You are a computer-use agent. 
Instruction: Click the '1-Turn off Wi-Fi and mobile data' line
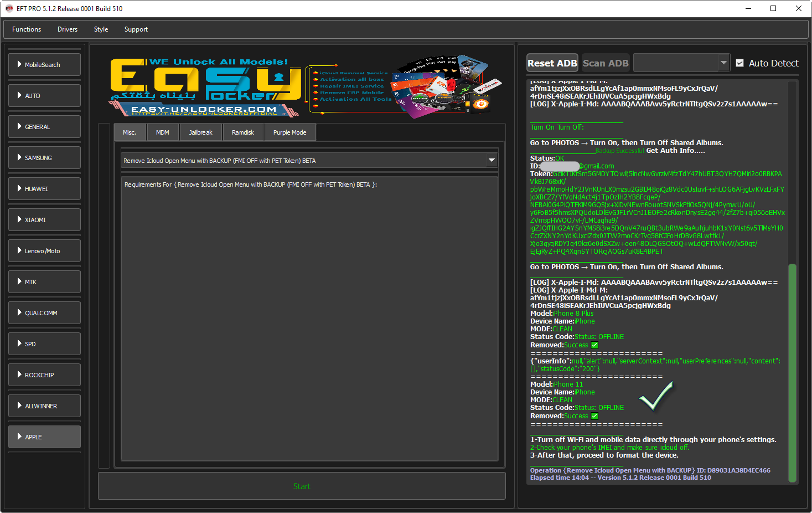(x=653, y=439)
